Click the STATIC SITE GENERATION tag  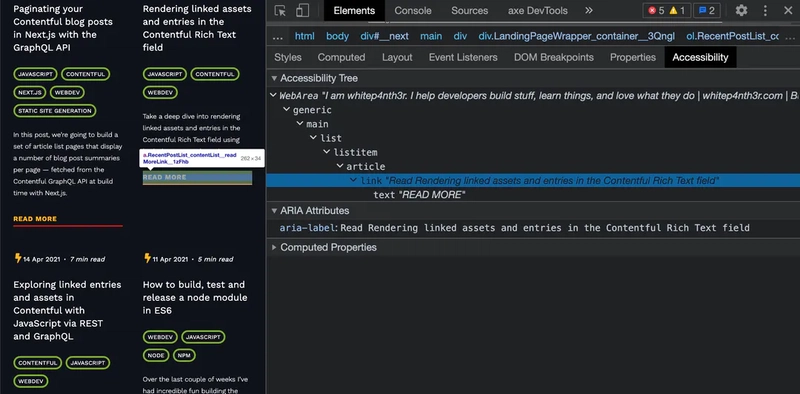[55, 111]
